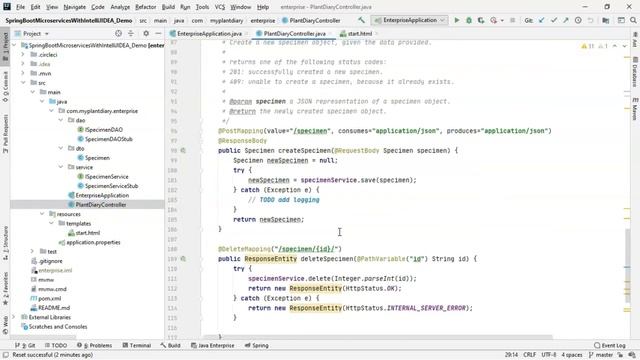Click line 29:14 cursor position indicator
The image size is (640, 360).
511,355
